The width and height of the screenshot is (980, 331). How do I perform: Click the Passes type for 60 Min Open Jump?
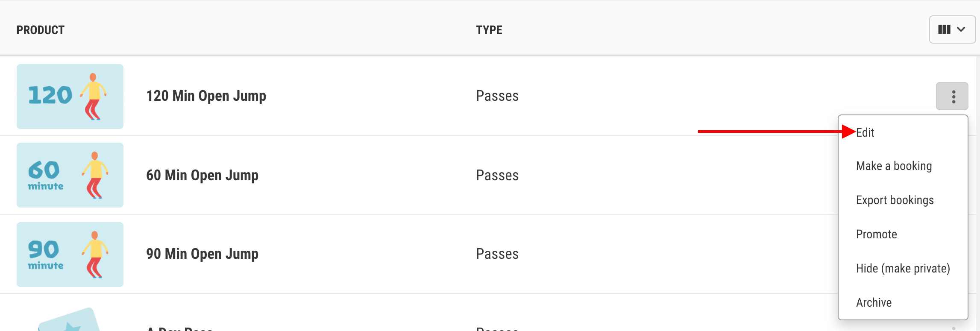pyautogui.click(x=497, y=176)
